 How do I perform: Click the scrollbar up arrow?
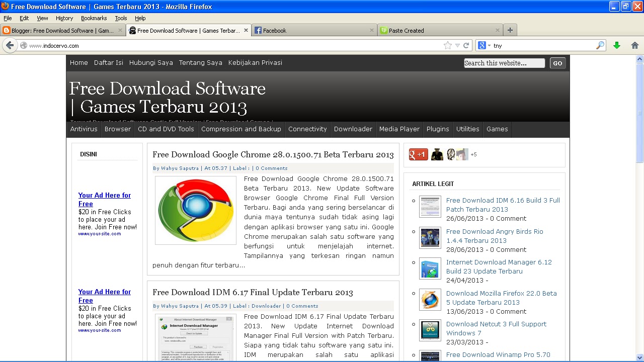click(639, 59)
